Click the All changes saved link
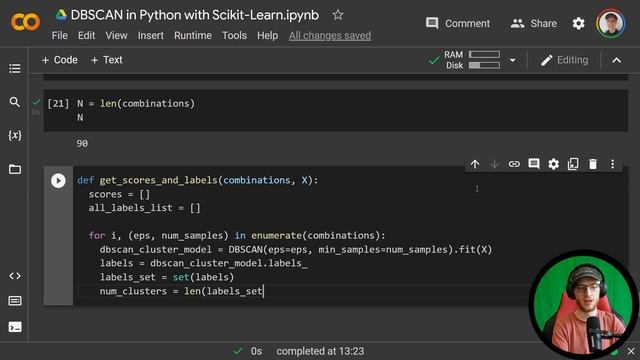Viewport: 640px width, 360px height. pyautogui.click(x=330, y=36)
